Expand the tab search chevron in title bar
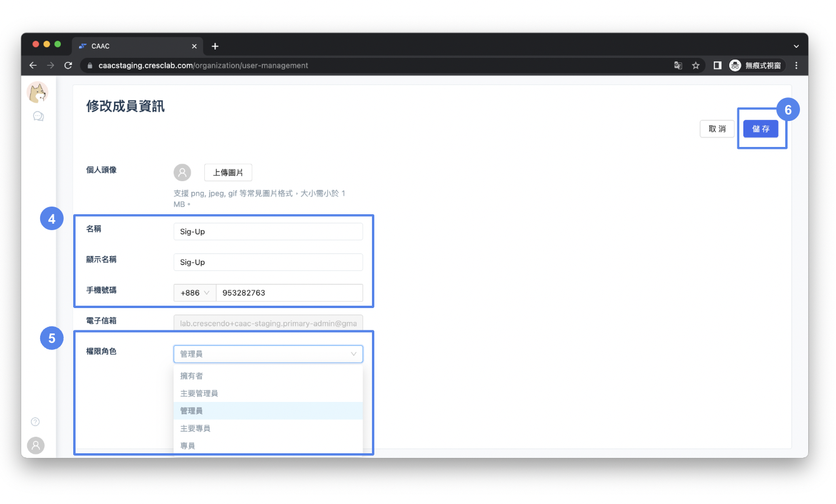 point(796,46)
